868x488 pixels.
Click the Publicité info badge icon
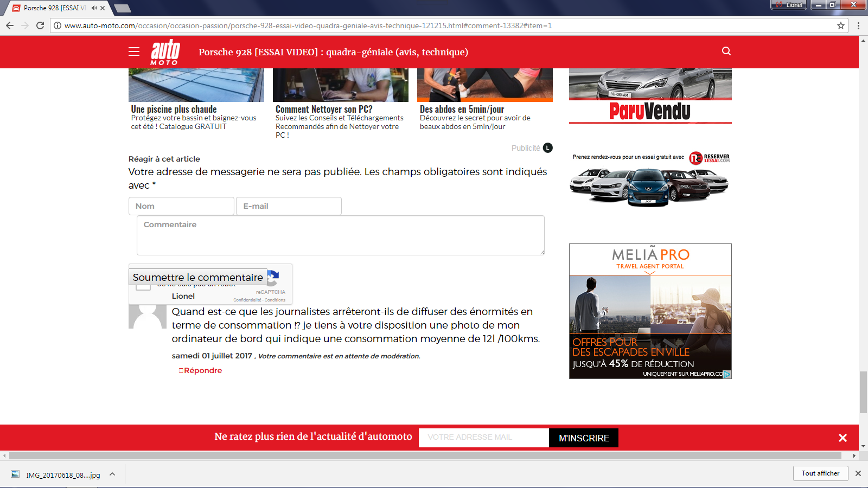[x=548, y=147]
